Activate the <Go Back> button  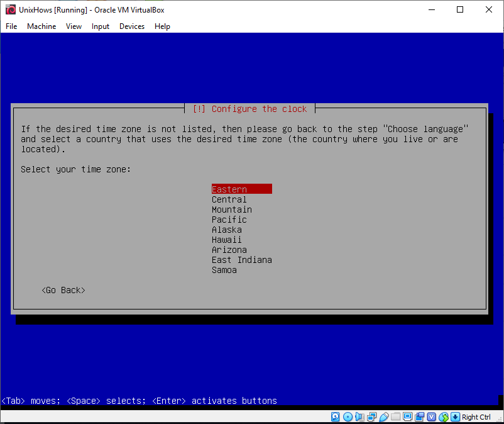pyautogui.click(x=63, y=290)
